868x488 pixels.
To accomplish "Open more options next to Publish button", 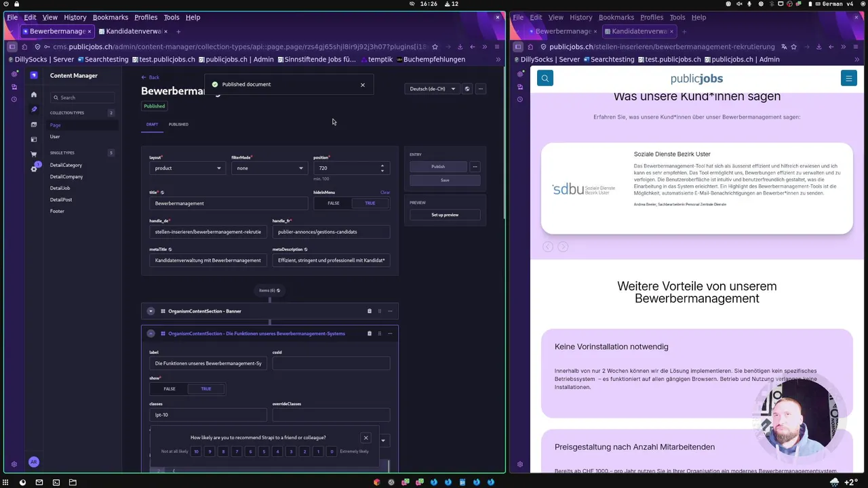I will [x=475, y=167].
